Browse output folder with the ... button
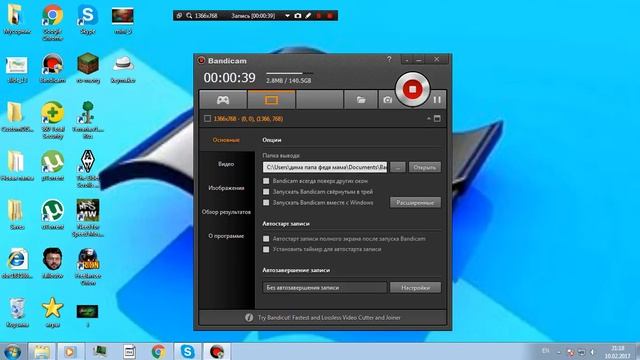 (398, 167)
